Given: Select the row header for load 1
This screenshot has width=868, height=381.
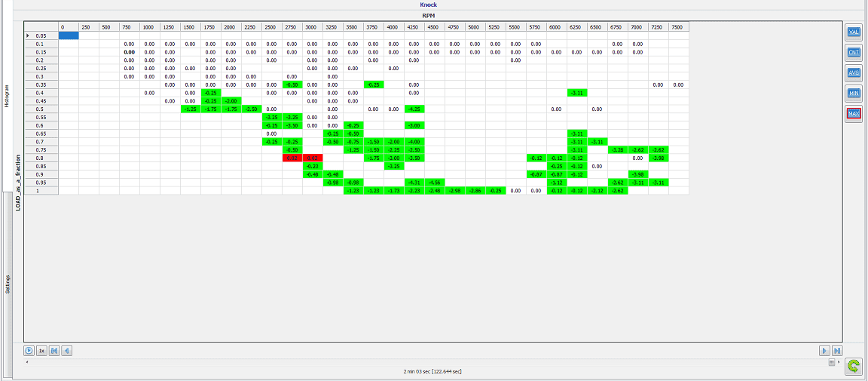Looking at the screenshot, I should 41,190.
